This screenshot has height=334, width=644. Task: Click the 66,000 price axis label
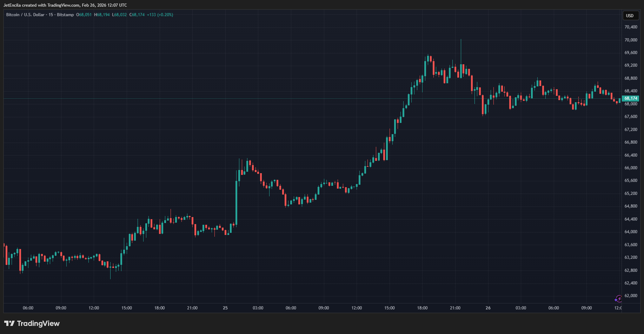(631, 168)
